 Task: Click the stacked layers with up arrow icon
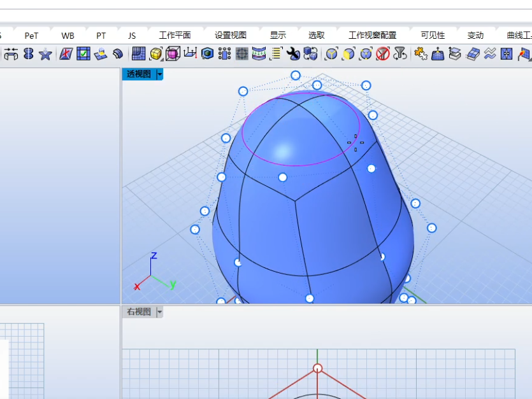coord(455,54)
